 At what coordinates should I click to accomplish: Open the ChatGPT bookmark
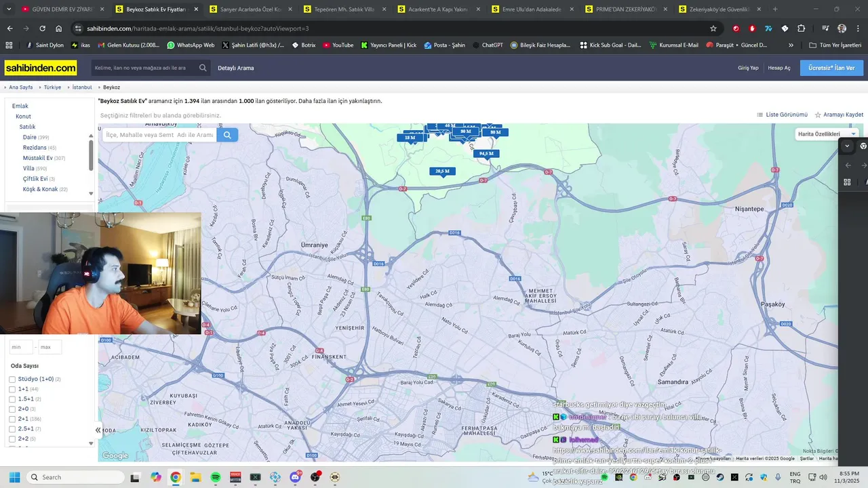[487, 45]
